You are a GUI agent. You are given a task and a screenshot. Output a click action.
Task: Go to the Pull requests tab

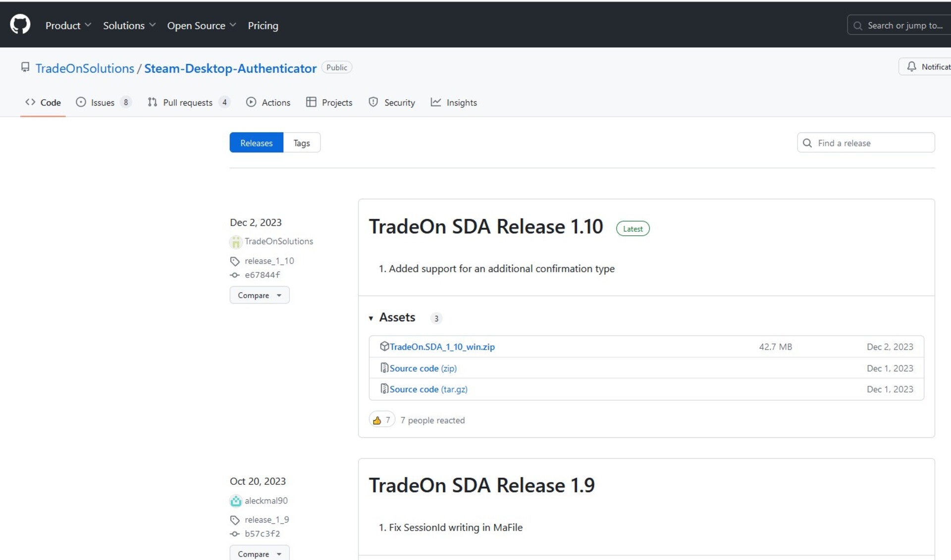(187, 102)
